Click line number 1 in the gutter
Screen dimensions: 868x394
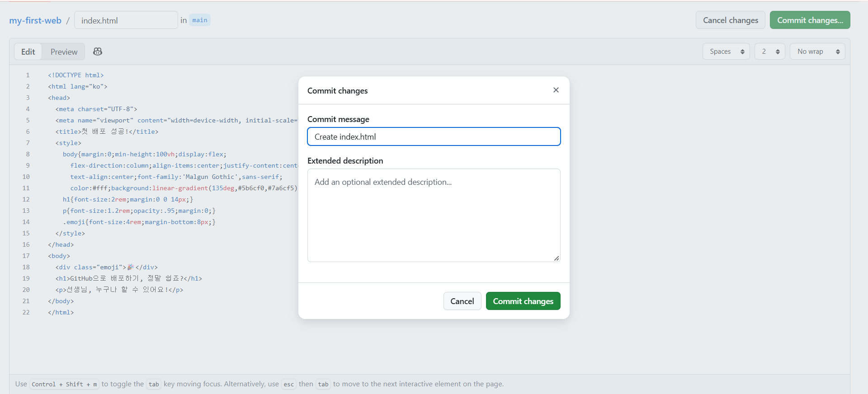click(x=28, y=75)
